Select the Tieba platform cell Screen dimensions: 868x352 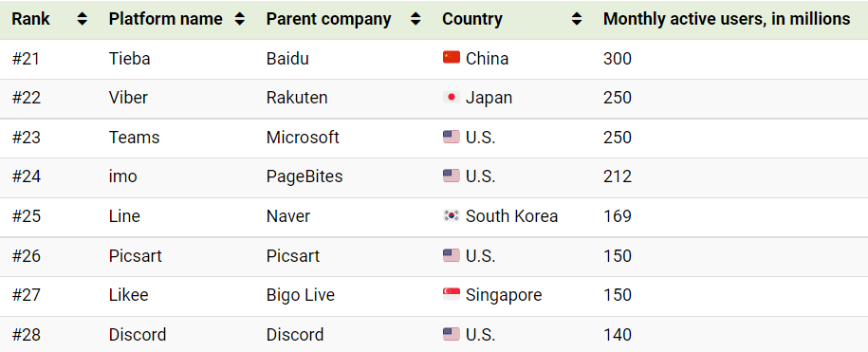click(130, 59)
